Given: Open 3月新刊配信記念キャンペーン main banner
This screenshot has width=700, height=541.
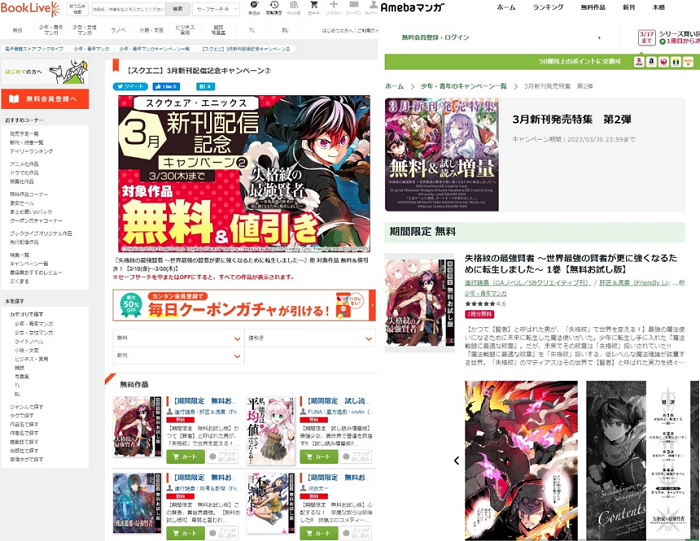Looking at the screenshot, I should (x=244, y=174).
